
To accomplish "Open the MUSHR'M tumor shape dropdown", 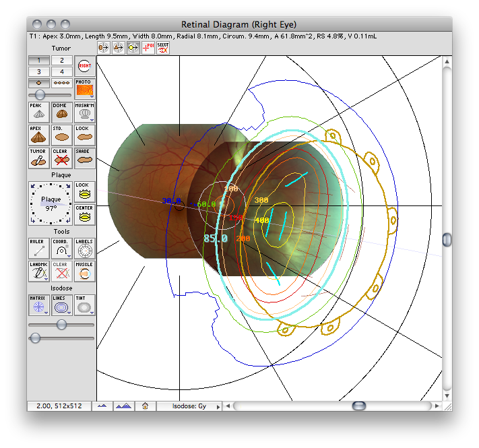I will point(85,112).
